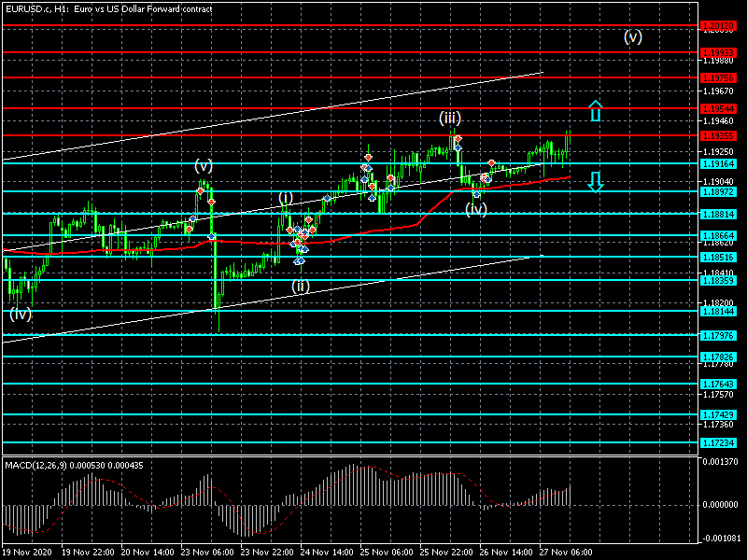Click the 26 Nov 14:00 time label
Image resolution: width=747 pixels, height=560 pixels.
point(506,553)
